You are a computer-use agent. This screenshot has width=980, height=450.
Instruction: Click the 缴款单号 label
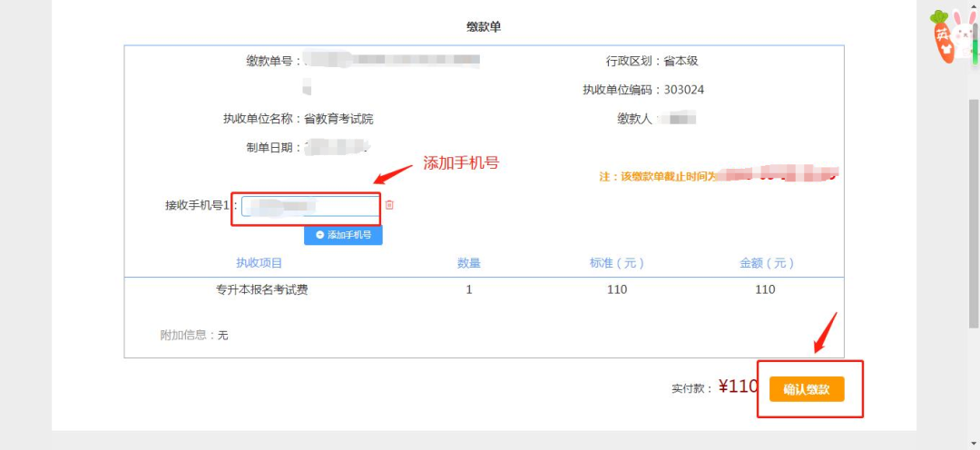click(274, 62)
